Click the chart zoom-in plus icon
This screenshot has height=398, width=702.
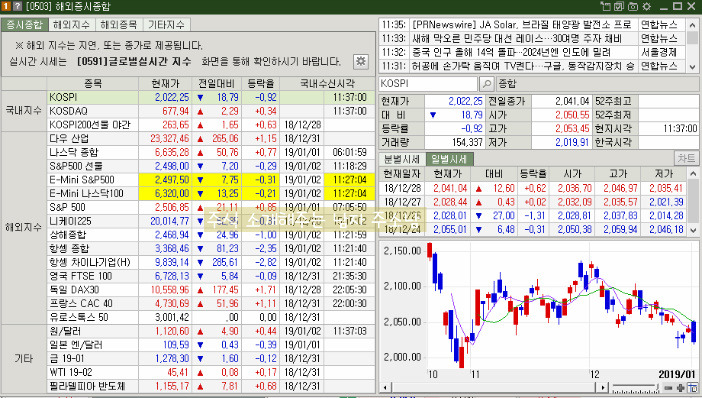coord(680,388)
